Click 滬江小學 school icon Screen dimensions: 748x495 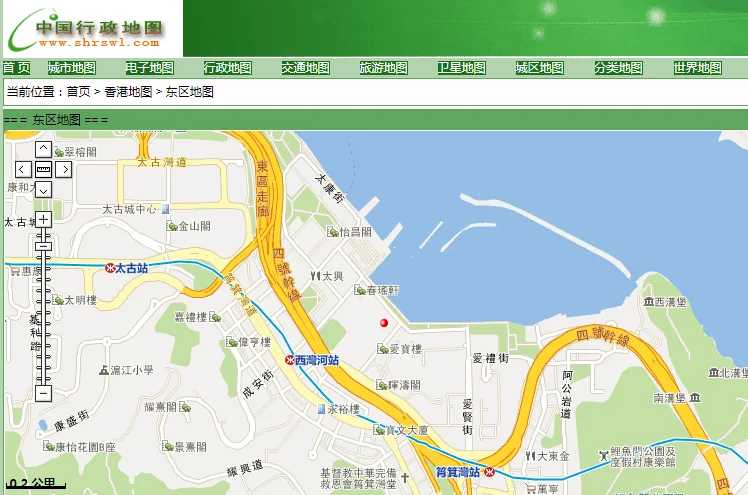[104, 370]
